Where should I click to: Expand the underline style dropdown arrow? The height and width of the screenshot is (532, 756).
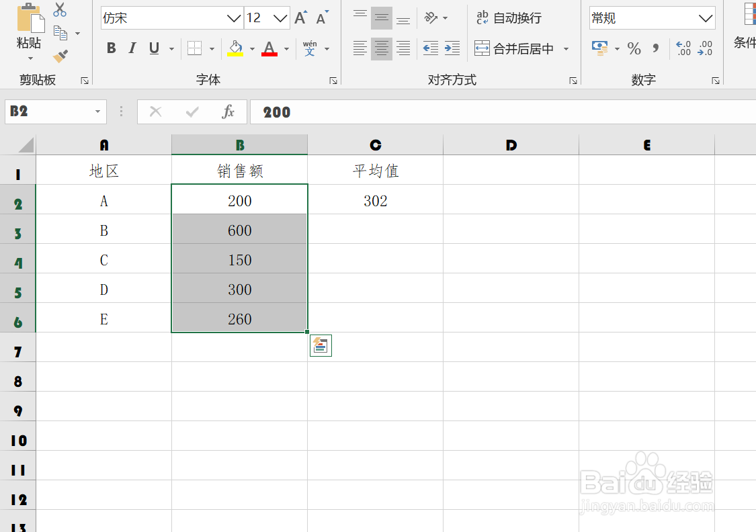pyautogui.click(x=171, y=48)
